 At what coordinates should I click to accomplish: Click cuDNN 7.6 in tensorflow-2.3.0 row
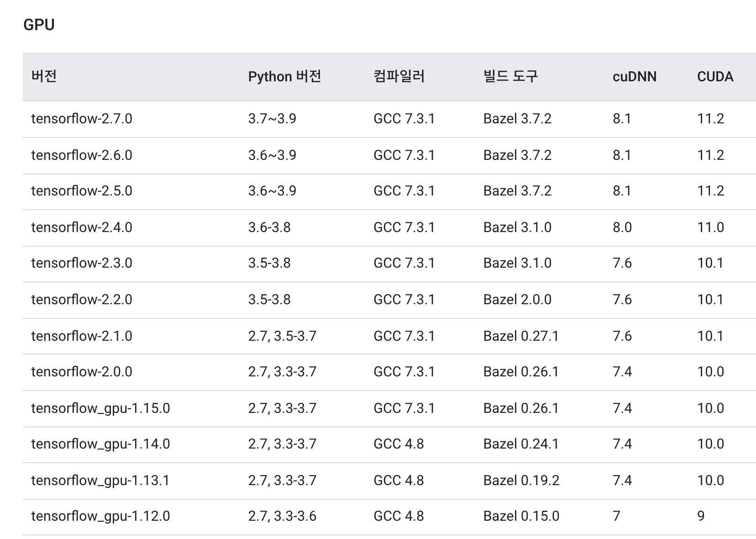click(x=622, y=263)
